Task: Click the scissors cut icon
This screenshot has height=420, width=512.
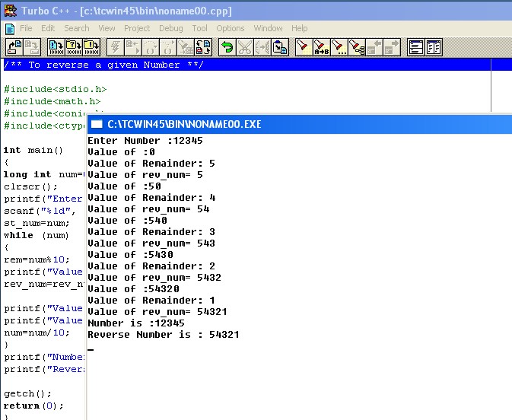Action: [x=245, y=47]
